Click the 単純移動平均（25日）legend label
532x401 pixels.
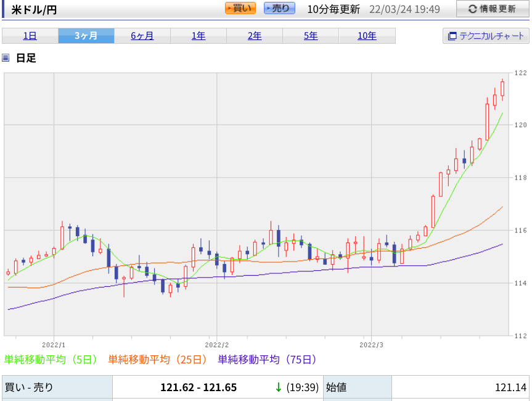(158, 359)
